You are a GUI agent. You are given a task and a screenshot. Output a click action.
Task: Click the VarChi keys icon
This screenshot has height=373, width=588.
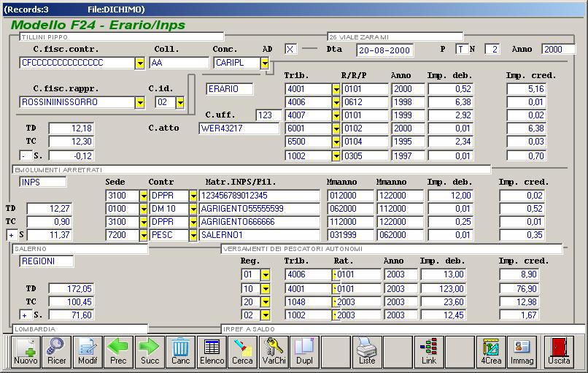[274, 351]
